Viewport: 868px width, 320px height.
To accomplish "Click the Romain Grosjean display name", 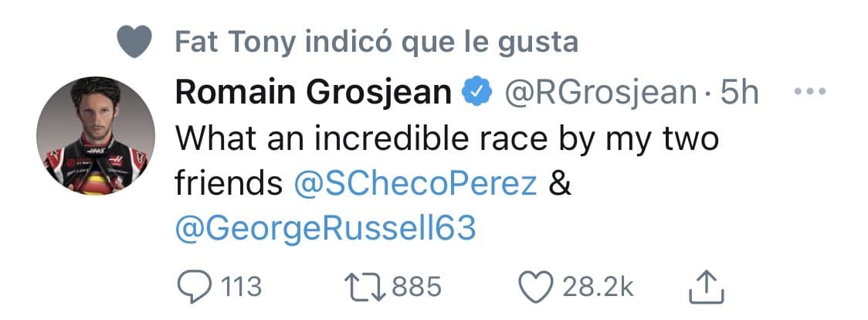I will [314, 94].
